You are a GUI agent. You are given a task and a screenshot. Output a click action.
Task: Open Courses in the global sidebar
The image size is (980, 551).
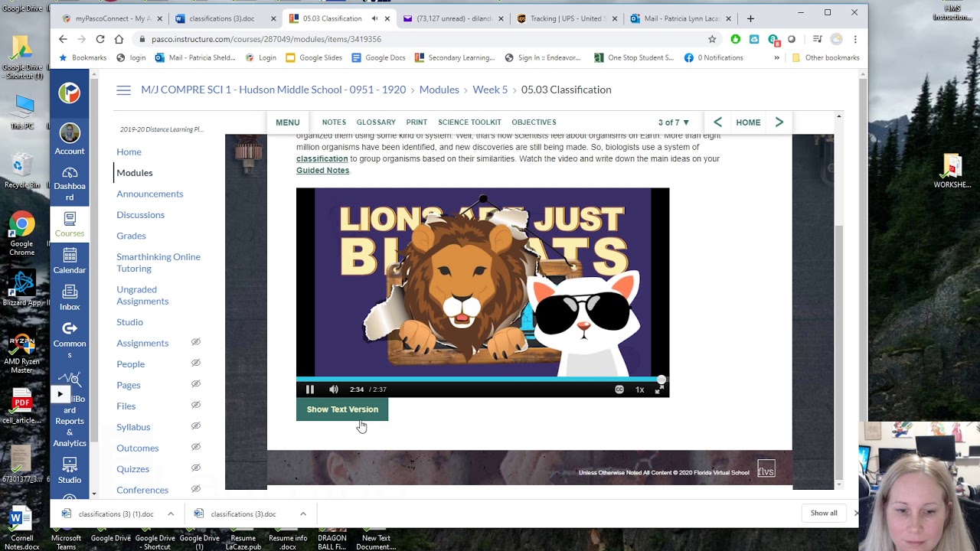70,225
